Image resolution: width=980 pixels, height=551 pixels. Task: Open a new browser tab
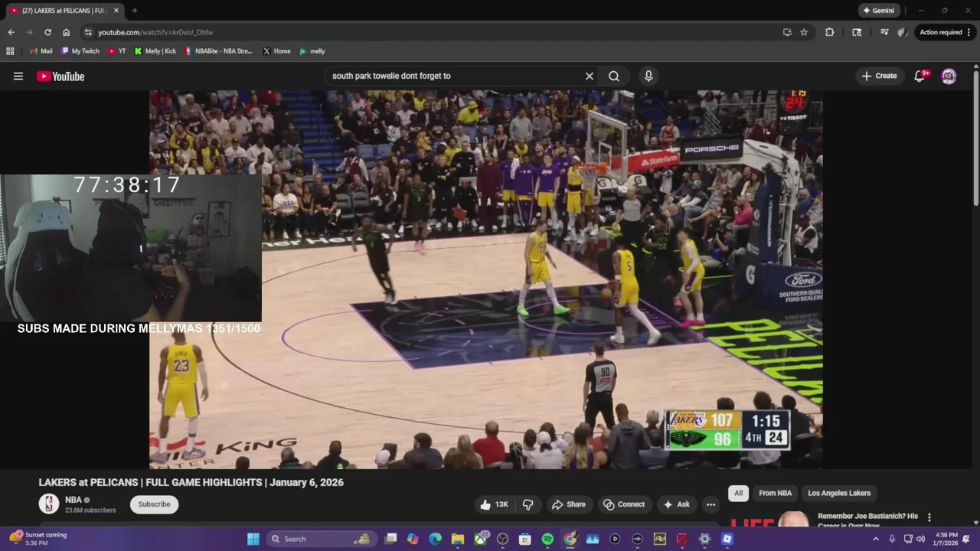point(135,11)
